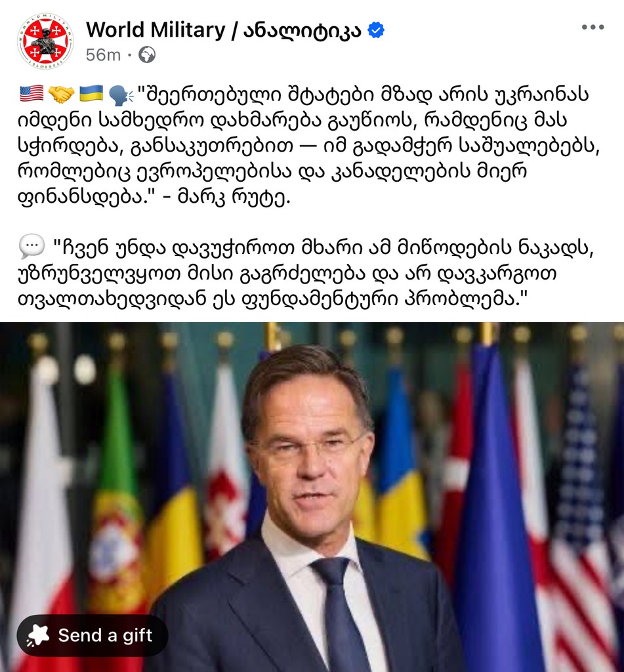The height and width of the screenshot is (672, 624).
Task: Click the handshake emoji in post
Action: tap(61, 94)
